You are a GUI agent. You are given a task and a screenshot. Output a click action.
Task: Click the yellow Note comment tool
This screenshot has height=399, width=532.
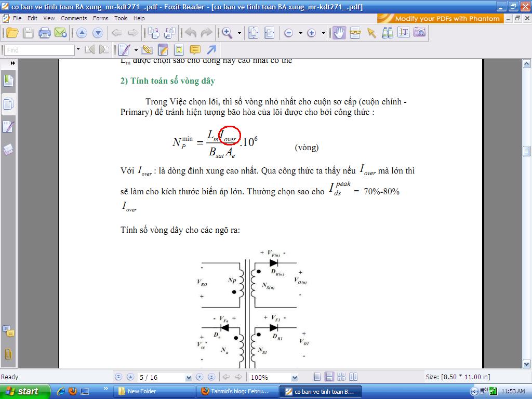tap(195, 50)
